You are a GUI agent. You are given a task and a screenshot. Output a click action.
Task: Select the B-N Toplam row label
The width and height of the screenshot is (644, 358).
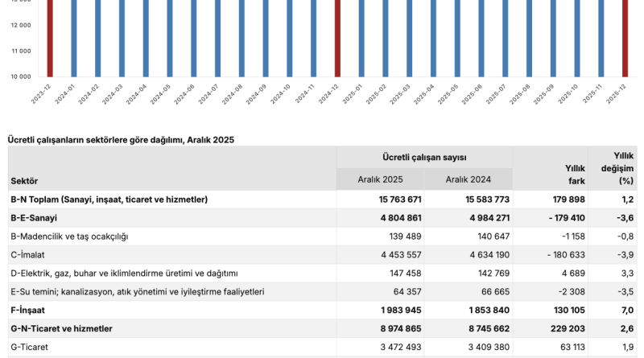[x=109, y=199]
